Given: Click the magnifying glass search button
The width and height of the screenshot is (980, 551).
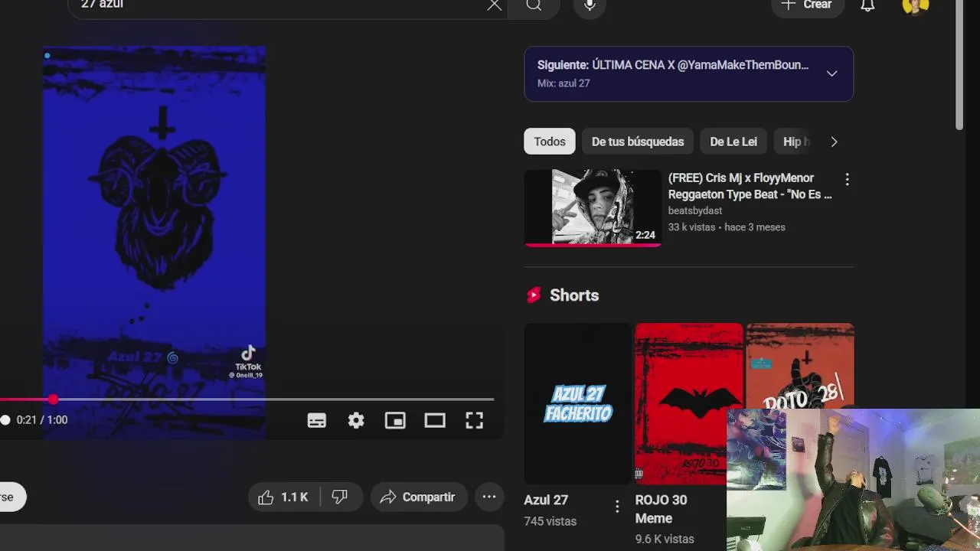Looking at the screenshot, I should pos(534,5).
